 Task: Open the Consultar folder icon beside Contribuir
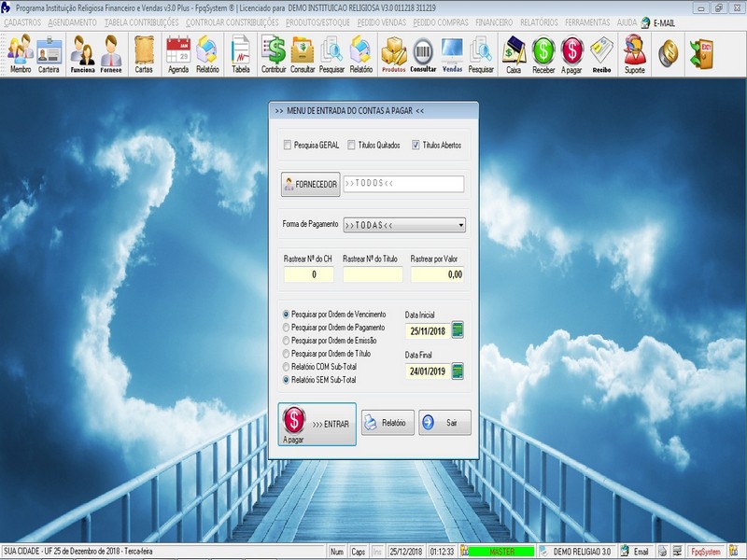coord(303,54)
